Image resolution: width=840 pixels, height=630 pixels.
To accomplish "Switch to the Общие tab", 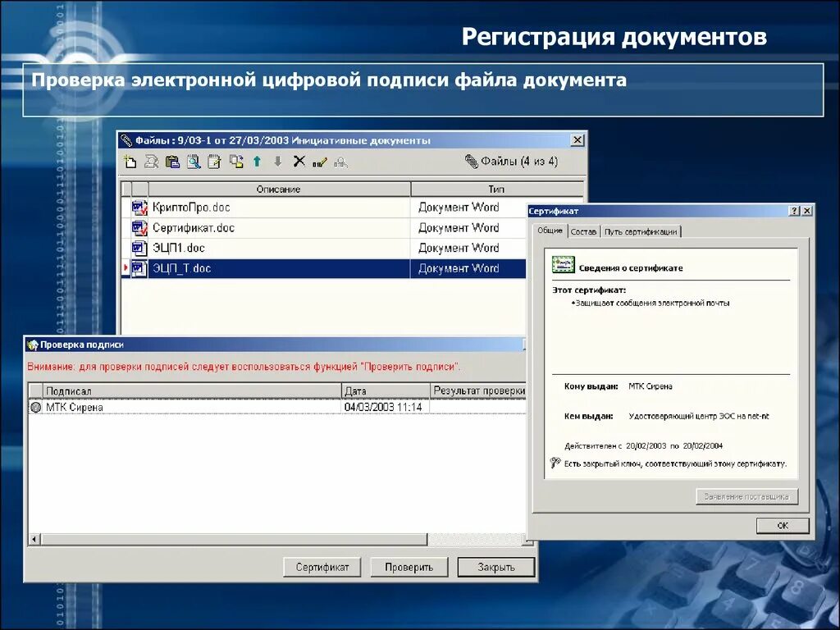I will click(x=550, y=231).
